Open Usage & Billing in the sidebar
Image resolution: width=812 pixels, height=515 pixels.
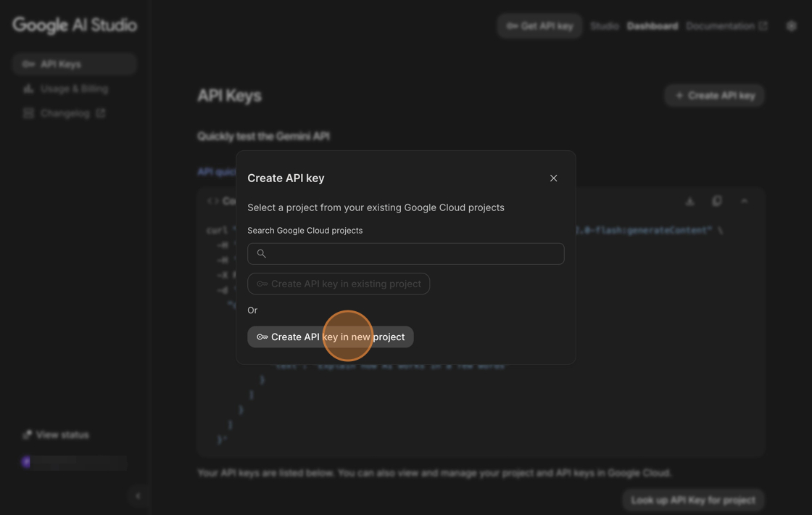[74, 88]
